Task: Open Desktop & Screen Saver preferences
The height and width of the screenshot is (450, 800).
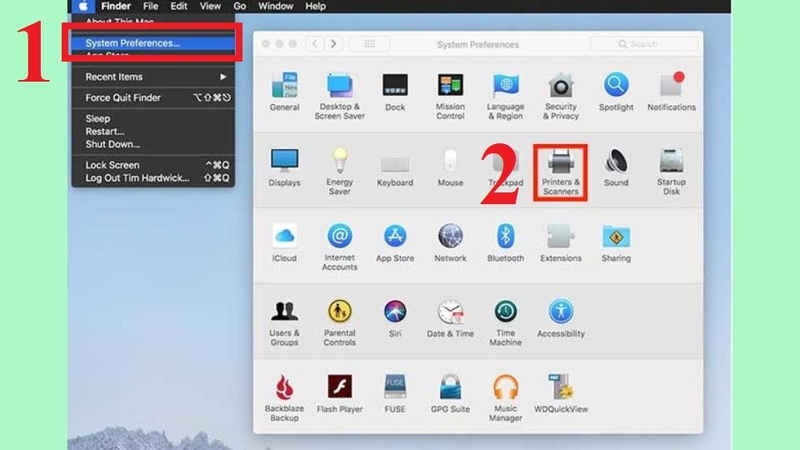Action: point(339,96)
